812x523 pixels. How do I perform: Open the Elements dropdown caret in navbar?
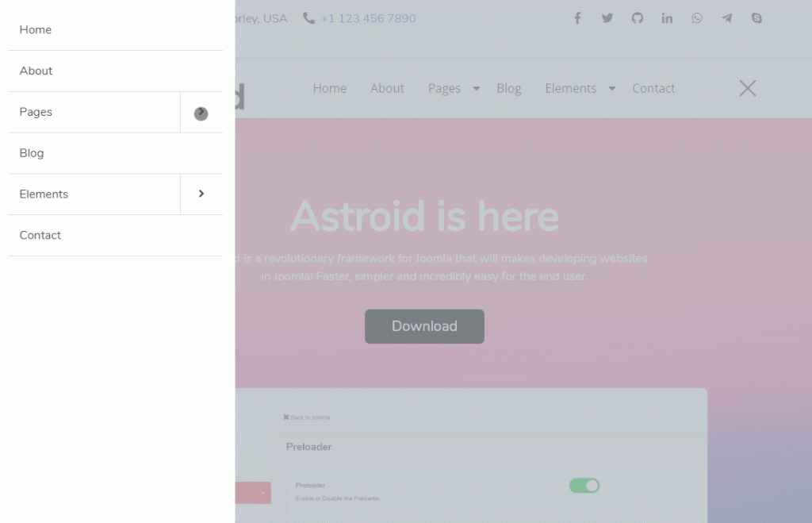(612, 89)
